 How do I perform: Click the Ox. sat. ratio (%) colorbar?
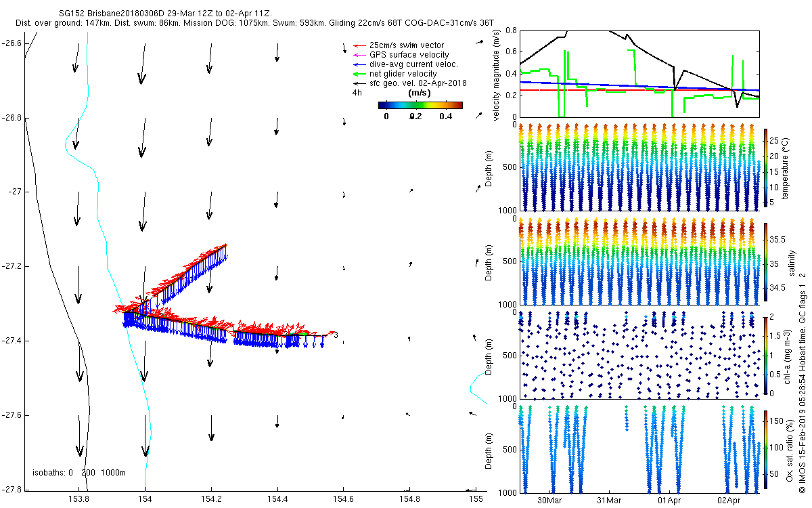(766, 447)
